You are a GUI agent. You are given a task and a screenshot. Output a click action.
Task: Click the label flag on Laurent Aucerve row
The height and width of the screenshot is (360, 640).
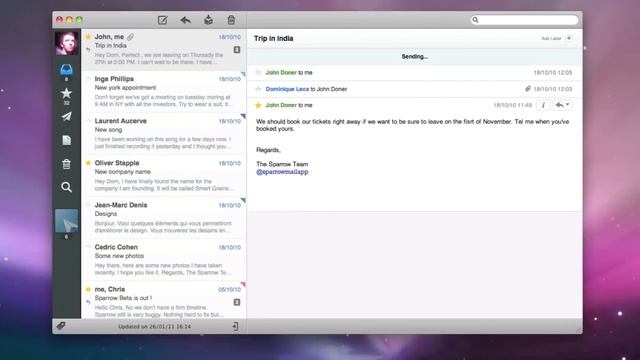243,116
